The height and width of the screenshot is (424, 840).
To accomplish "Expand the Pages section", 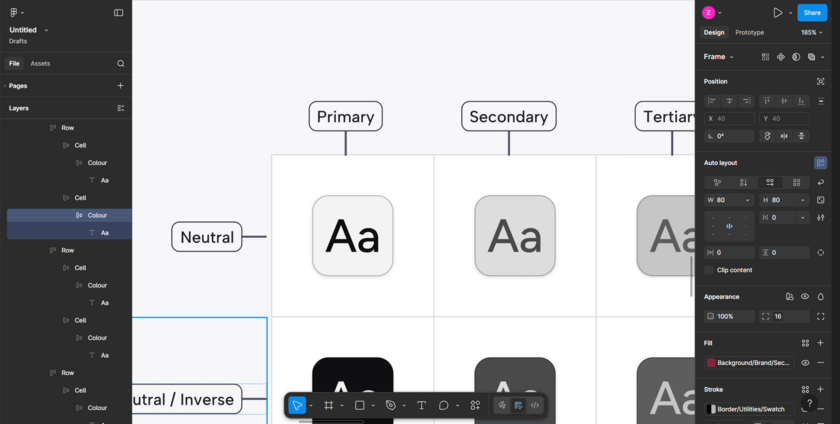I will coord(18,86).
